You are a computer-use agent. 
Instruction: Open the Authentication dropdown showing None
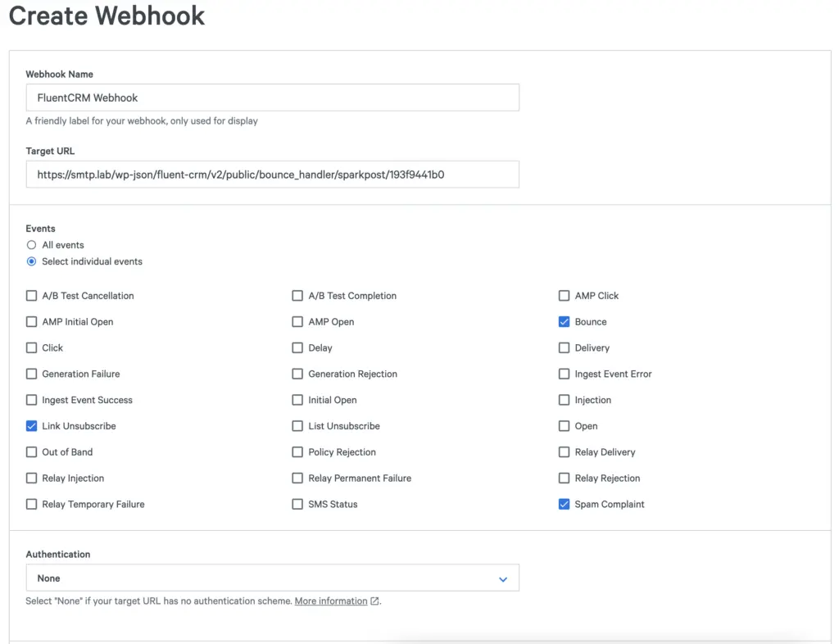pyautogui.click(x=272, y=578)
